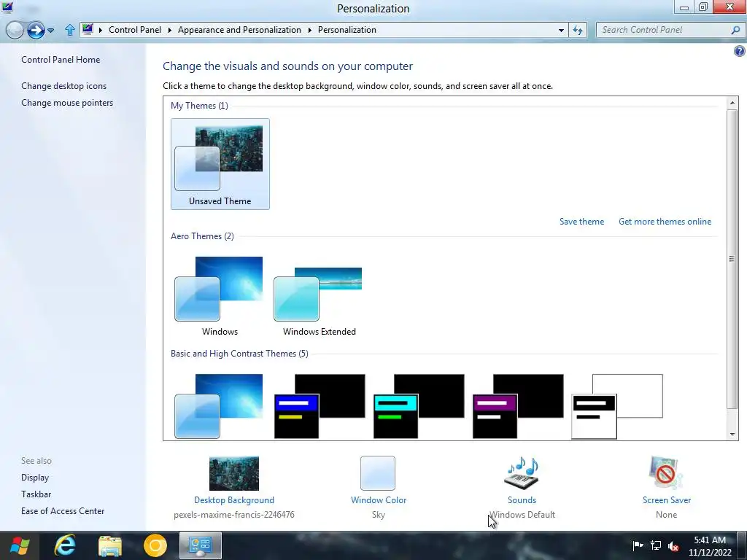Click the Screen Saver link text
Screen dimensions: 747x560
click(667, 500)
